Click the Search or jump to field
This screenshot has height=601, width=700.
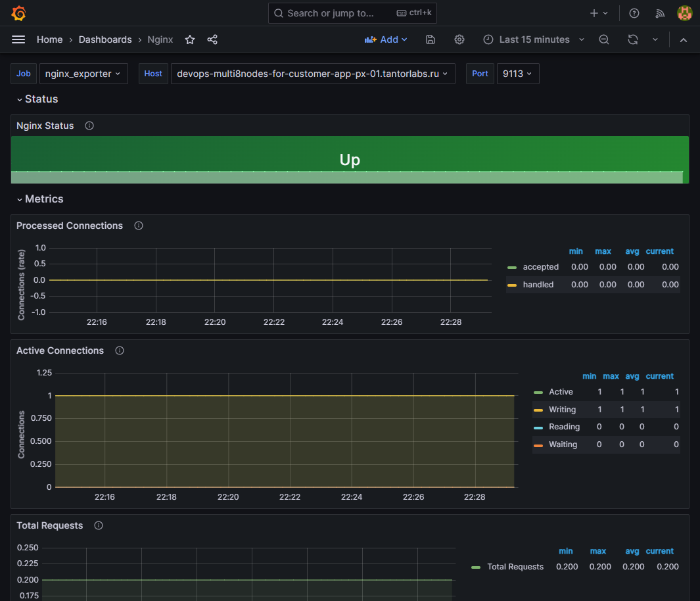(352, 13)
